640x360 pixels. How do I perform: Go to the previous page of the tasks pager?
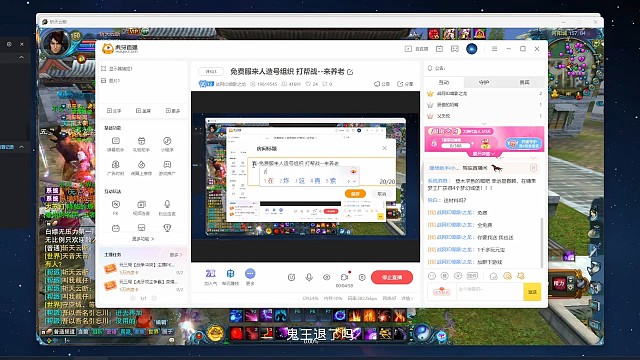[x=132, y=298]
